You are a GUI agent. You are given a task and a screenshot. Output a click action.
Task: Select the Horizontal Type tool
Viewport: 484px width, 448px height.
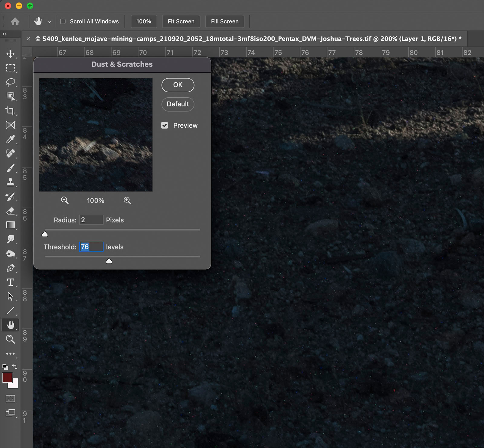(11, 282)
